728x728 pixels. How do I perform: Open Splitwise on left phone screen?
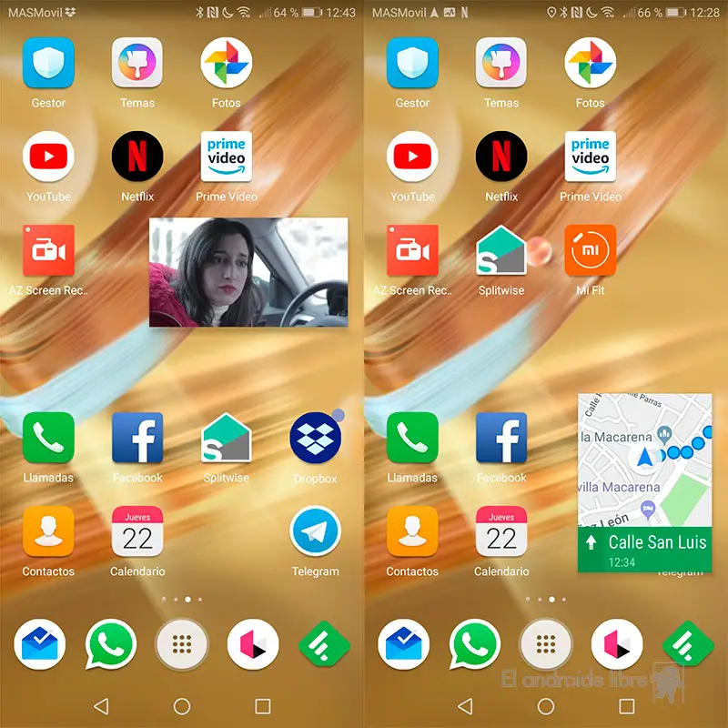pos(226,438)
